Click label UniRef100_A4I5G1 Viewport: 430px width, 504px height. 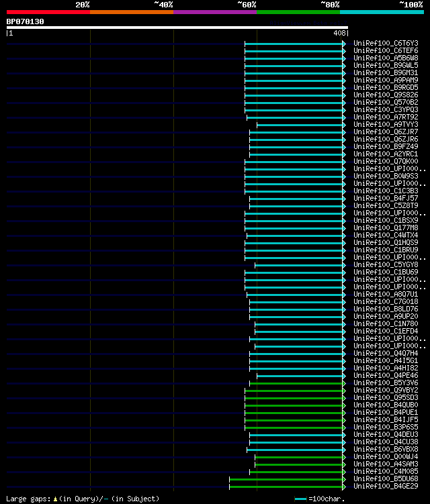[386, 361]
